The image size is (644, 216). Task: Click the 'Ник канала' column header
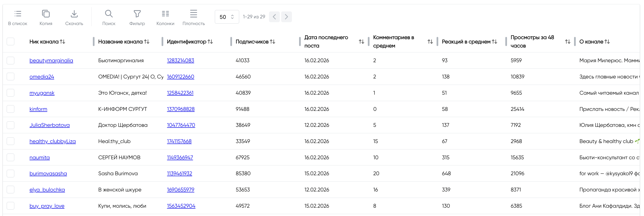click(x=44, y=42)
